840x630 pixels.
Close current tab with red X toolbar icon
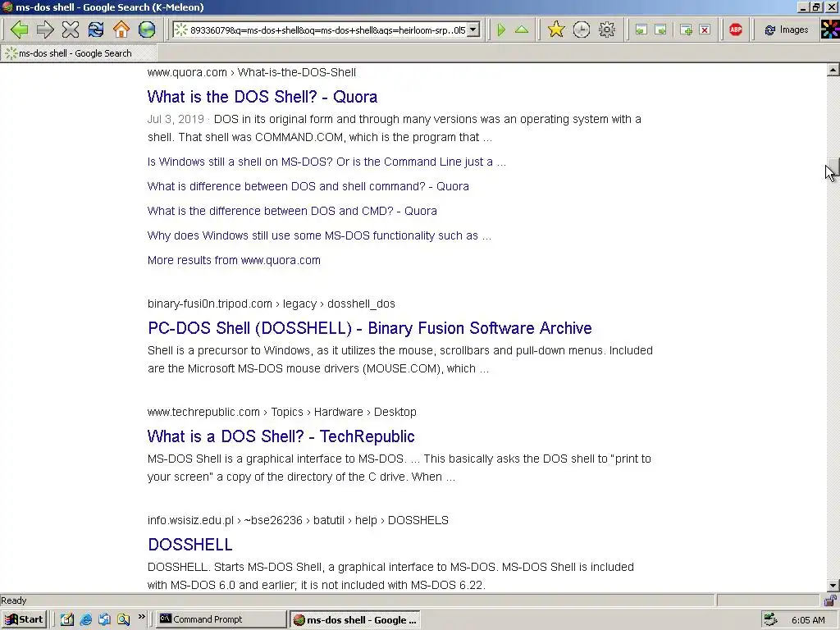[705, 30]
